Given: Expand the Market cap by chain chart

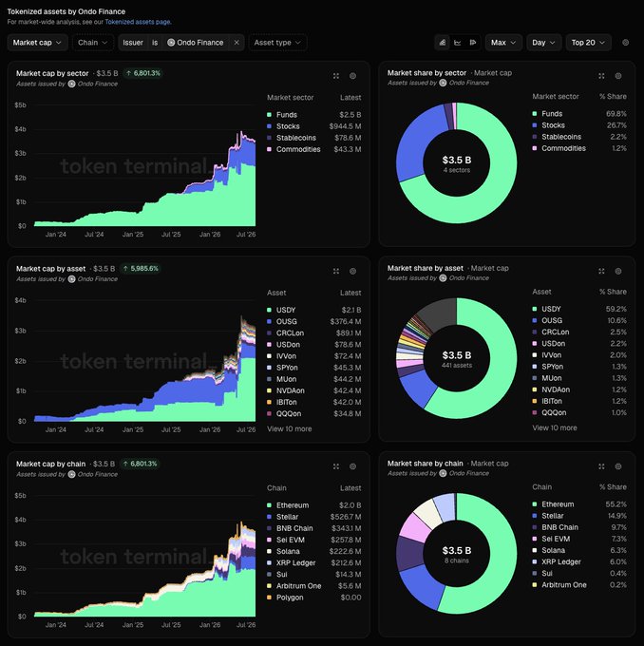Looking at the screenshot, I should (336, 466).
